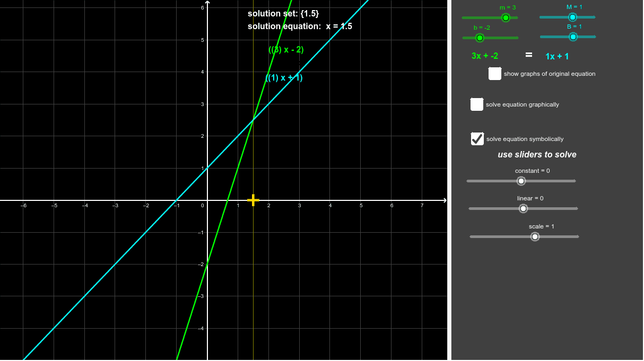Click the scale = 1 slider handle

coord(535,236)
